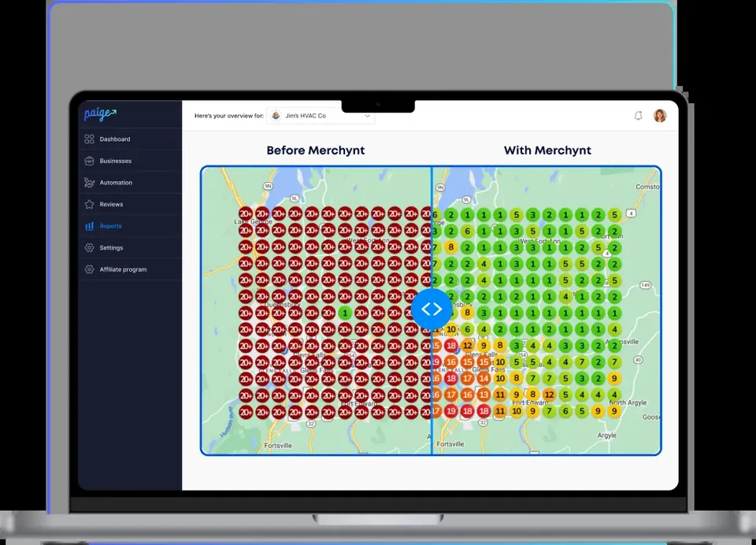Screen dimensions: 756x545
Task: Click the Affiliate program icon
Action: pyautogui.click(x=89, y=269)
